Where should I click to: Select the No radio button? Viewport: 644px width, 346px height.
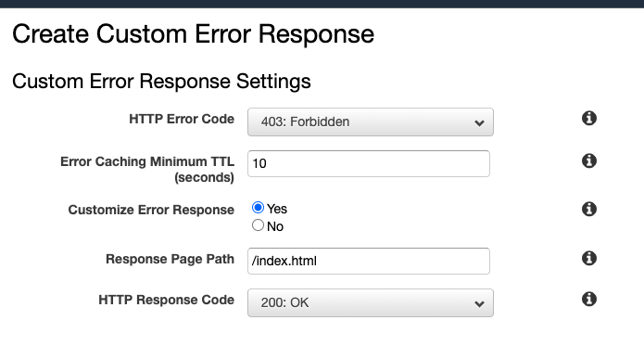(258, 225)
